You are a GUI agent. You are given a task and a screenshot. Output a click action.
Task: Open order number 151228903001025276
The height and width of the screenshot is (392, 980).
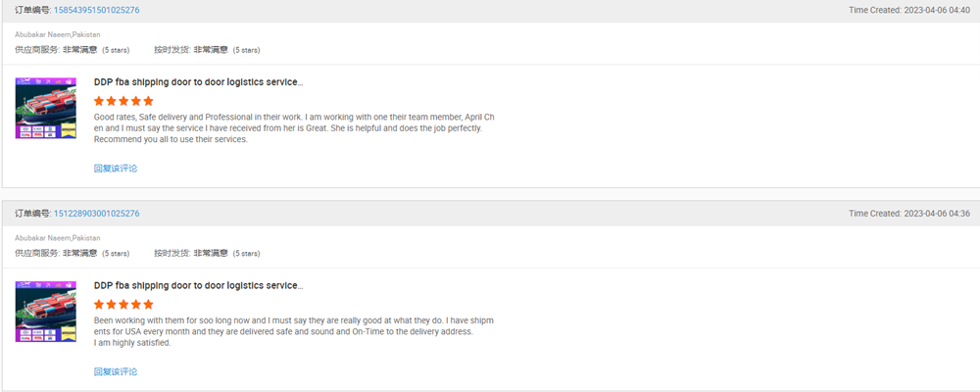(96, 214)
